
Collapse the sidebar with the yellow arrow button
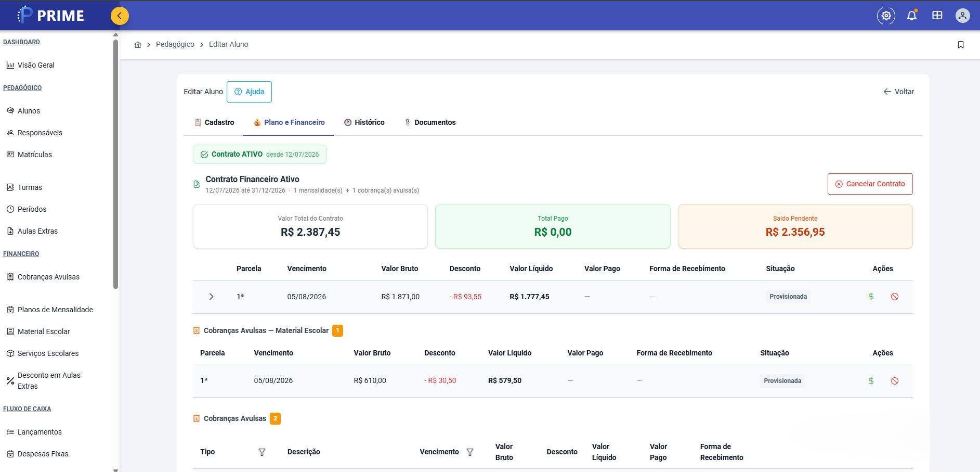pyautogui.click(x=120, y=16)
